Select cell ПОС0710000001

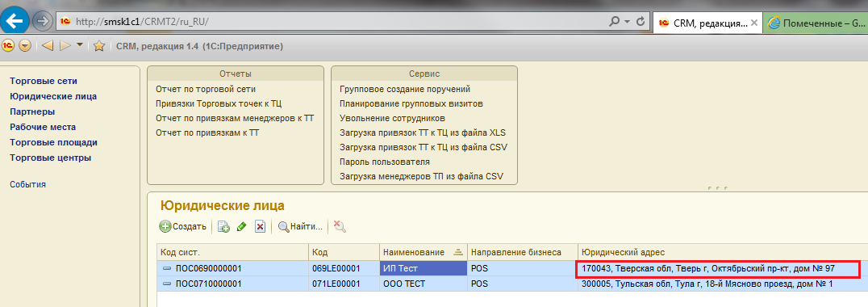point(232,284)
